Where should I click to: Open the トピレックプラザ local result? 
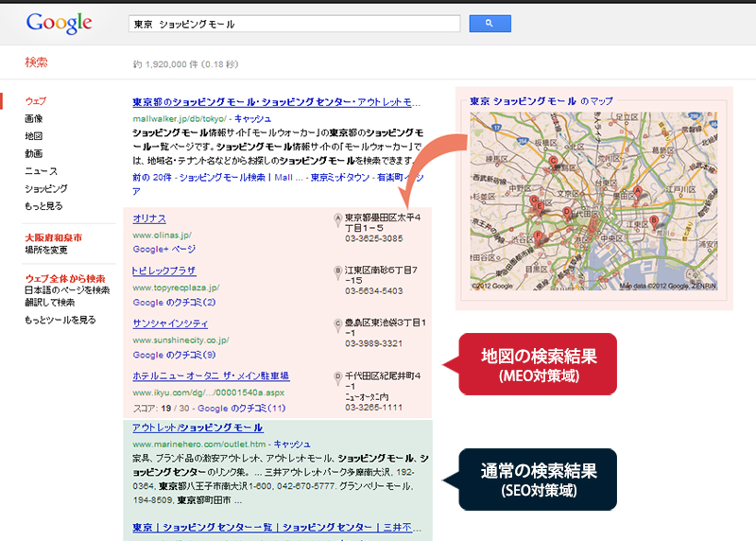point(163,270)
